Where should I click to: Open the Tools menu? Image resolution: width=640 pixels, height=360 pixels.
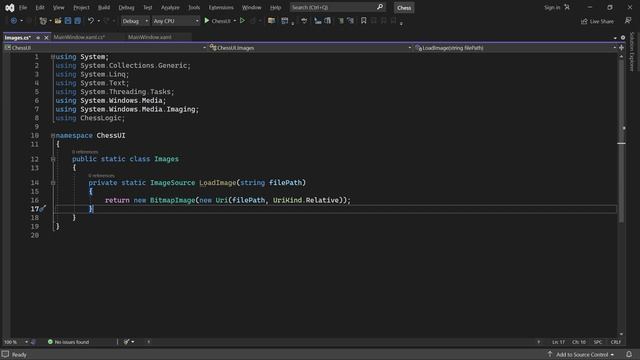[x=194, y=7]
